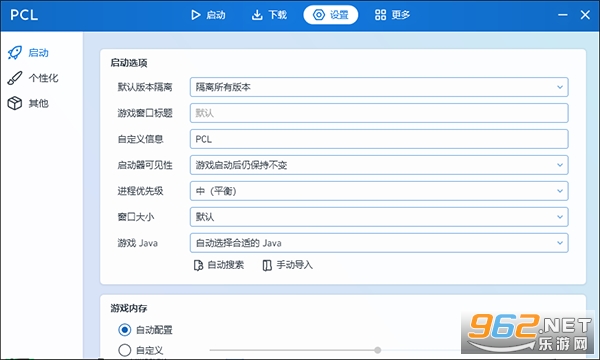
Task: Select the 启动 rocket sidebar item
Action: pyautogui.click(x=28, y=52)
